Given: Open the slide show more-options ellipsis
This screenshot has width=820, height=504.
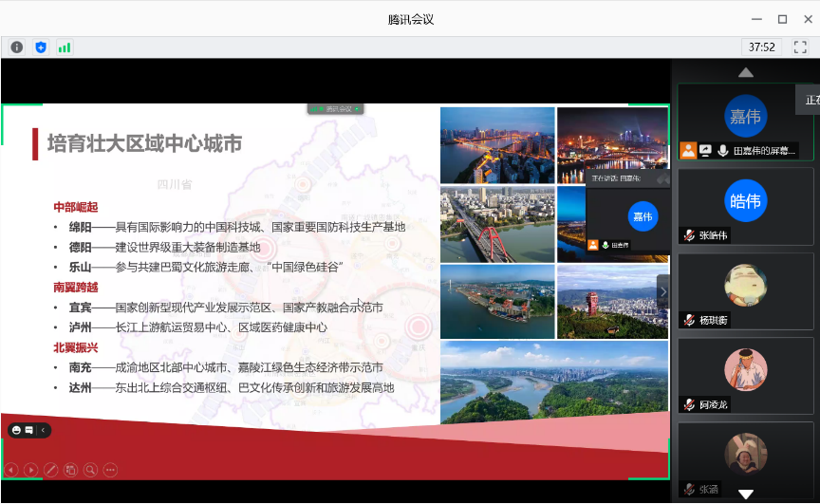Looking at the screenshot, I should click(x=110, y=470).
